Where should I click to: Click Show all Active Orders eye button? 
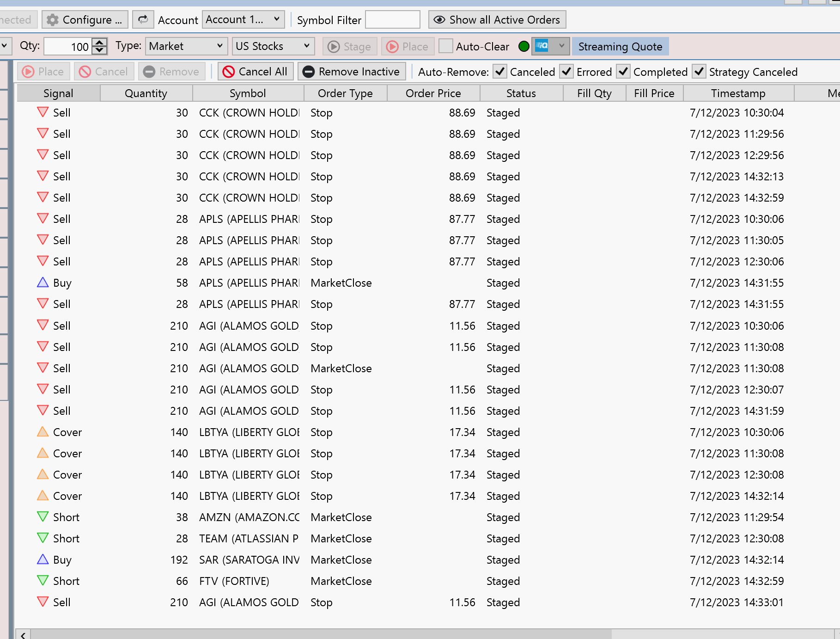point(497,20)
